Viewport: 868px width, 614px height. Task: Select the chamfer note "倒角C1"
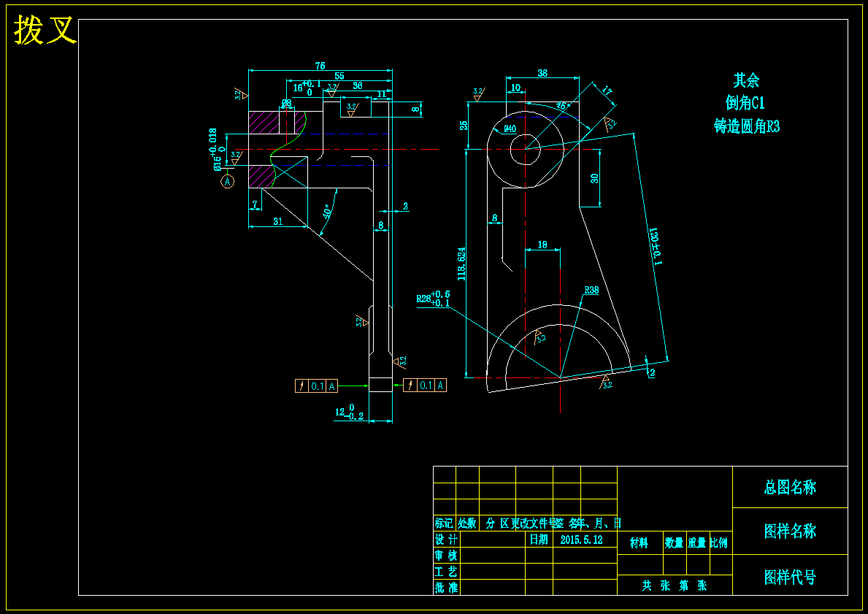(745, 102)
